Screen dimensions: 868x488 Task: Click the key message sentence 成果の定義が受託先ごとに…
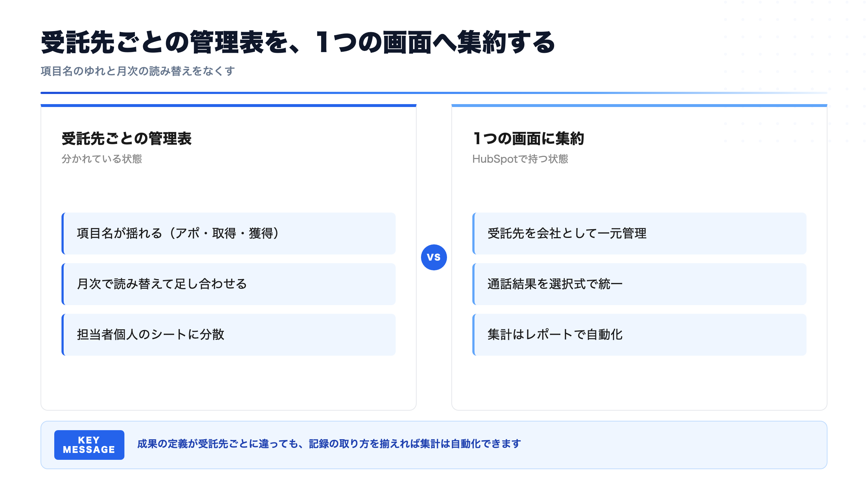pyautogui.click(x=329, y=444)
